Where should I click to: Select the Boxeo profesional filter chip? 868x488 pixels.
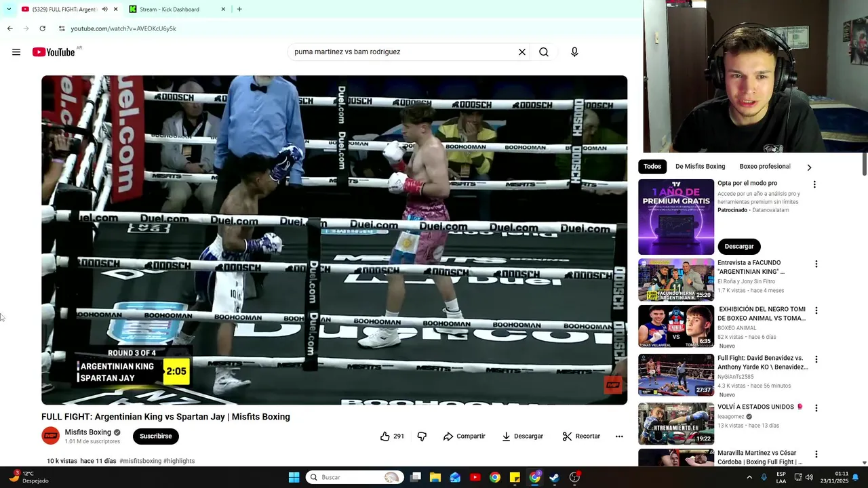tap(765, 167)
